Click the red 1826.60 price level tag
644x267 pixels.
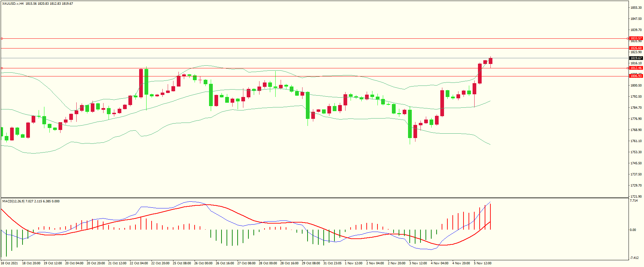[x=636, y=48]
